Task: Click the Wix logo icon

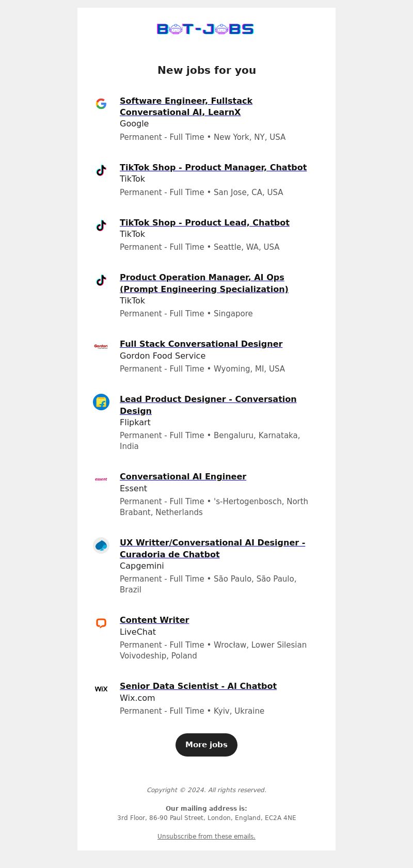Action: tap(101, 689)
